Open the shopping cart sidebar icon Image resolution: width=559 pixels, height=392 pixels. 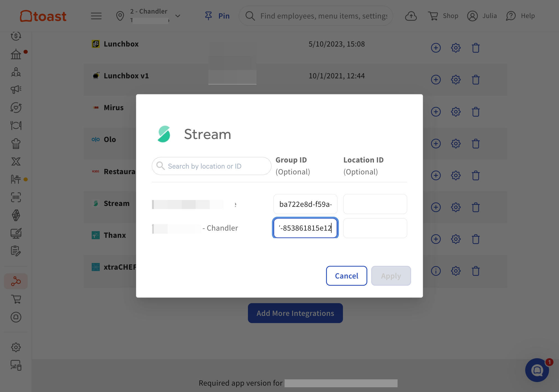(x=16, y=299)
